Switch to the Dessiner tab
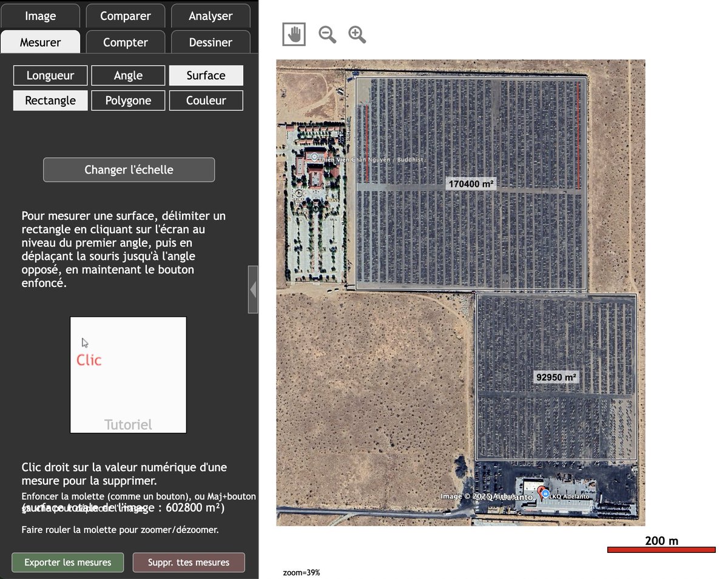 [x=211, y=42]
